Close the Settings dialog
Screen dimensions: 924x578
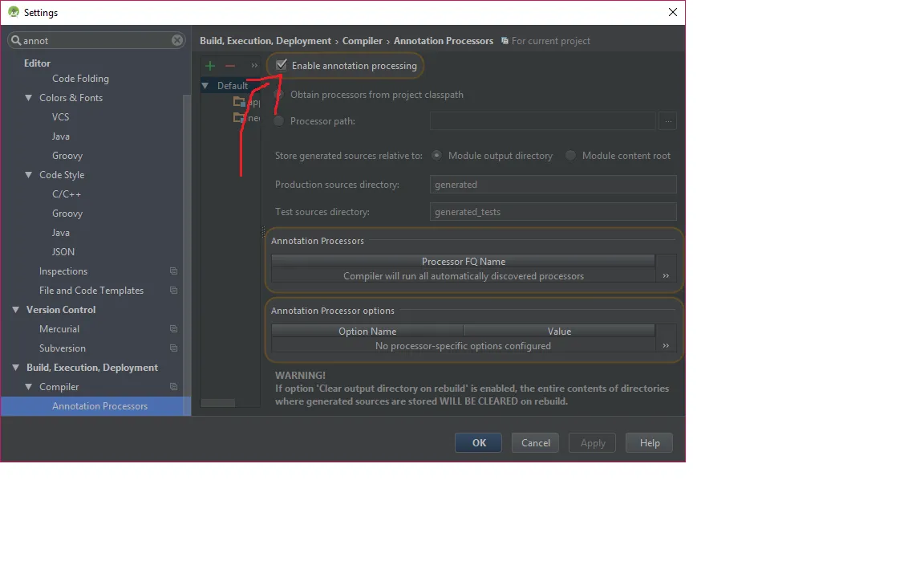pos(672,12)
